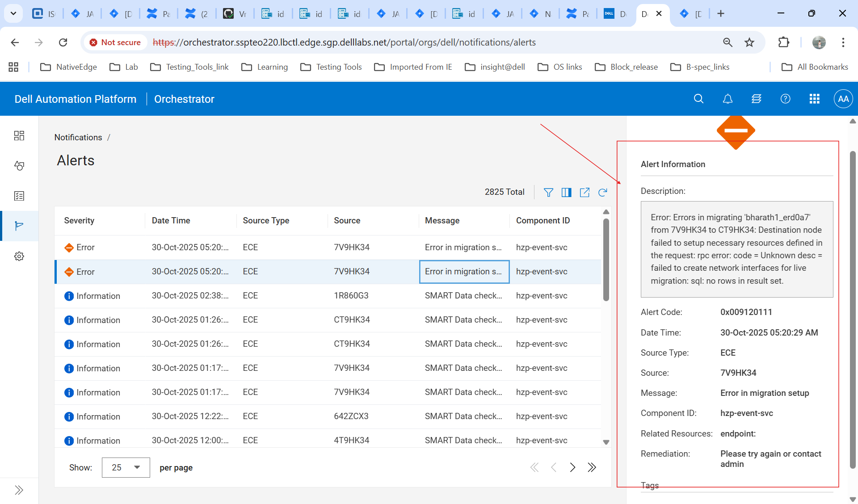Open the header search icon
858x504 pixels.
tap(698, 99)
